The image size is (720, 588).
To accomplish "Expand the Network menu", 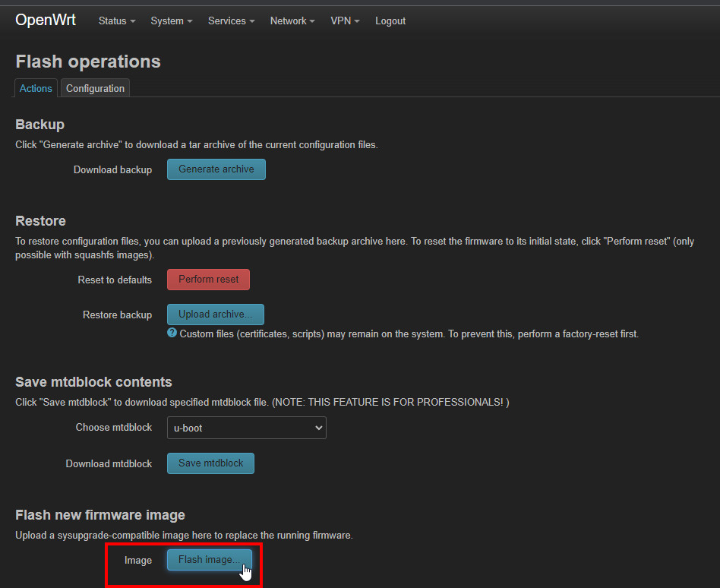I will [x=292, y=21].
